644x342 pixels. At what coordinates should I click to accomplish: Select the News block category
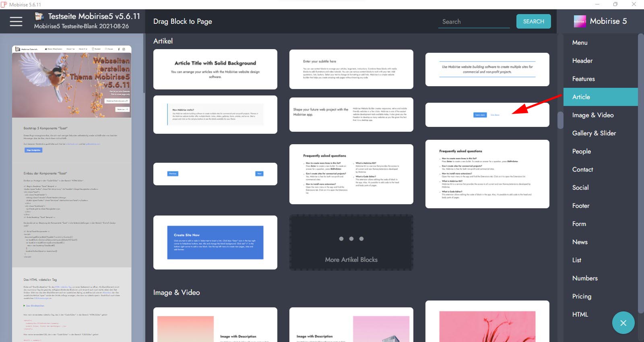tap(601, 242)
